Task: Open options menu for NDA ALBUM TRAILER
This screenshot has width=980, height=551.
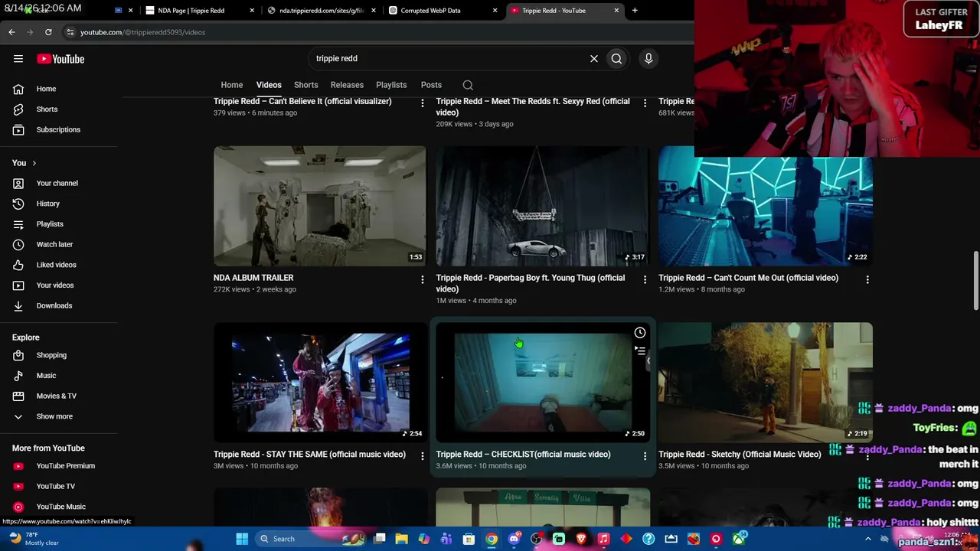Action: tap(422, 280)
